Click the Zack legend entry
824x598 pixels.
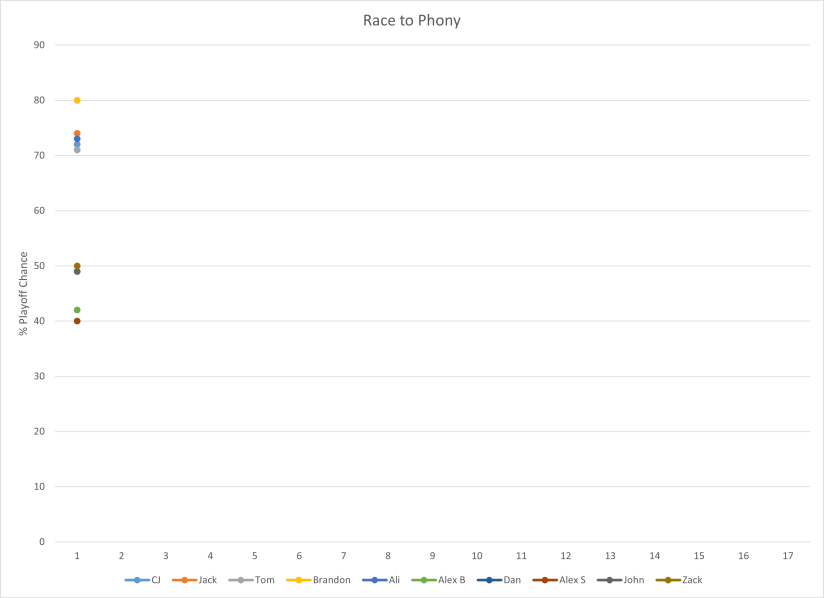coord(680,580)
